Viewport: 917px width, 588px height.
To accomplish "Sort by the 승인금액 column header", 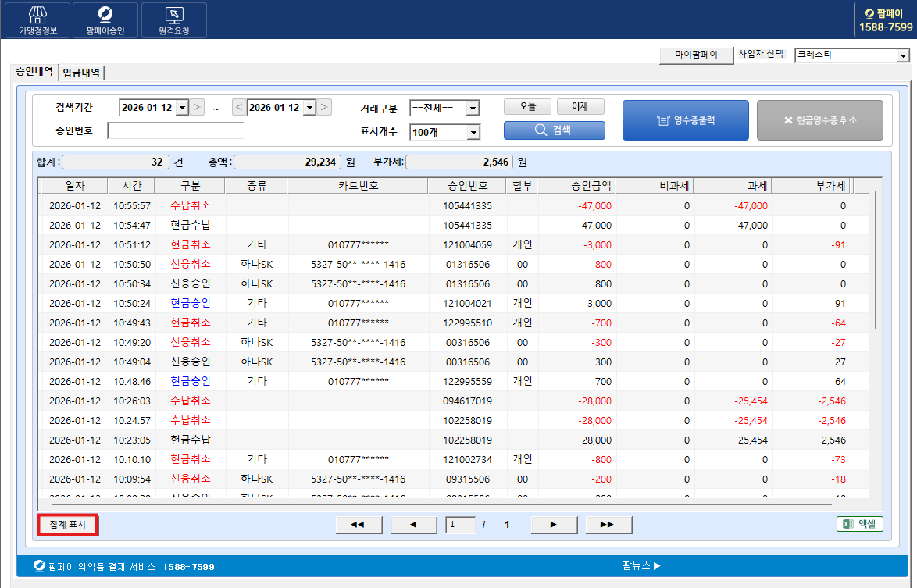I will coord(576,186).
